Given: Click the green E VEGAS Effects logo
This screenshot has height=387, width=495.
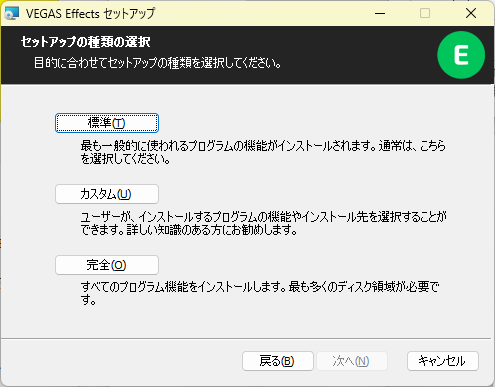Looking at the screenshot, I should click(x=461, y=55).
